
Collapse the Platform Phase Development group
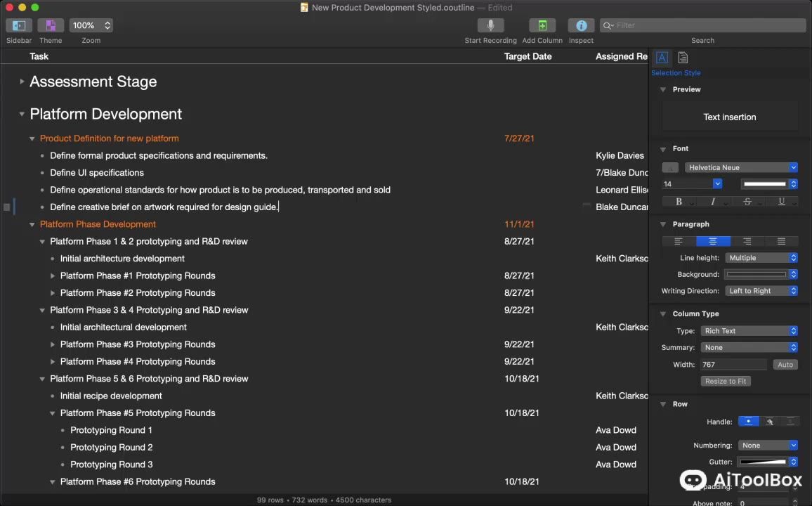(32, 225)
